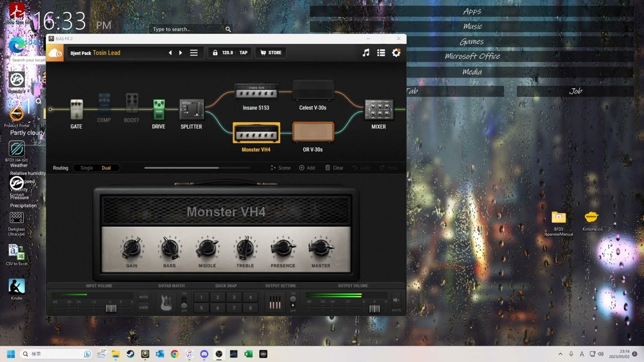Toggle the input volume LOCK
Image resolution: width=644 pixels, height=362 pixels.
pos(143,307)
